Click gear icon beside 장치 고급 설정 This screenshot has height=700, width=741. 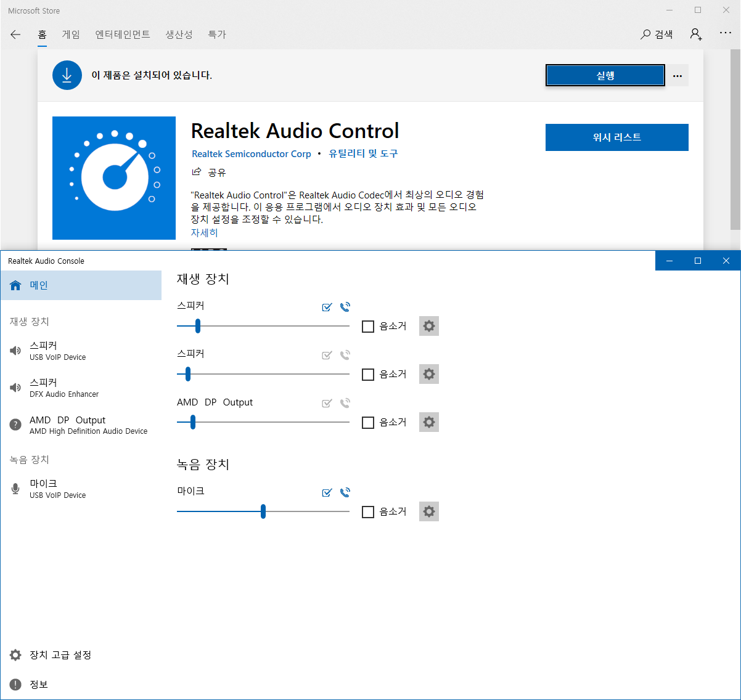tap(15, 655)
